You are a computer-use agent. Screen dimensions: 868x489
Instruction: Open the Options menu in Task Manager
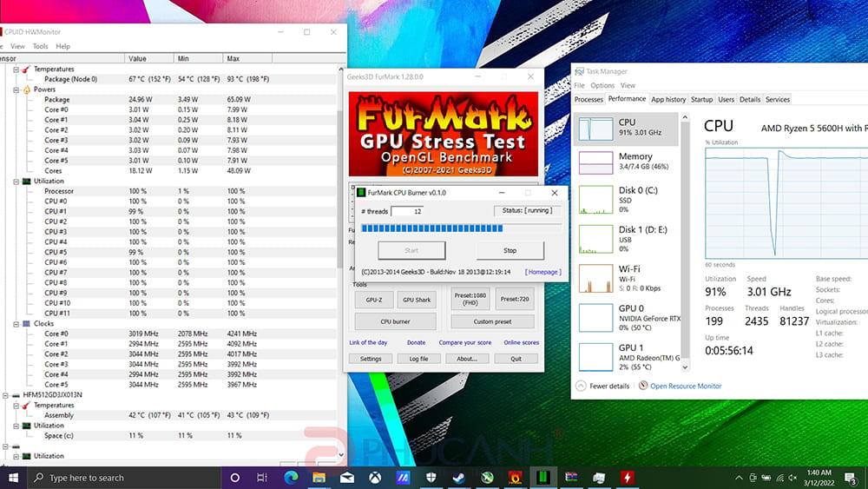point(602,86)
